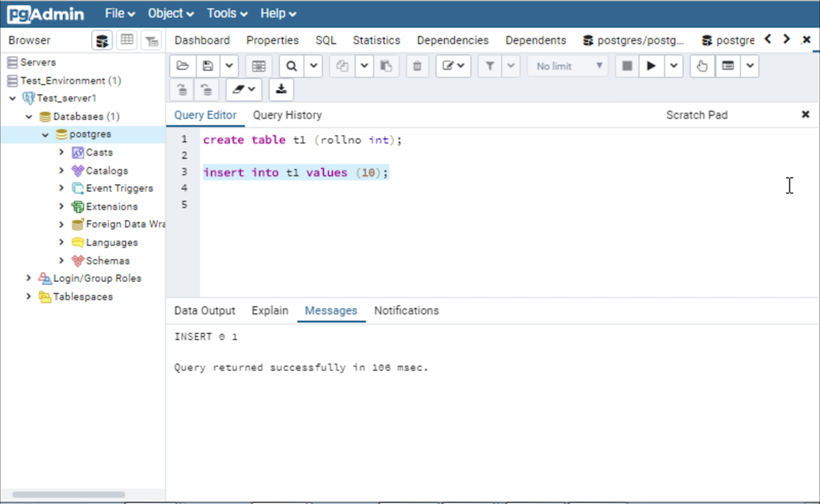The height and width of the screenshot is (504, 820).
Task: Click the Scratch Pad label
Action: tap(696, 115)
